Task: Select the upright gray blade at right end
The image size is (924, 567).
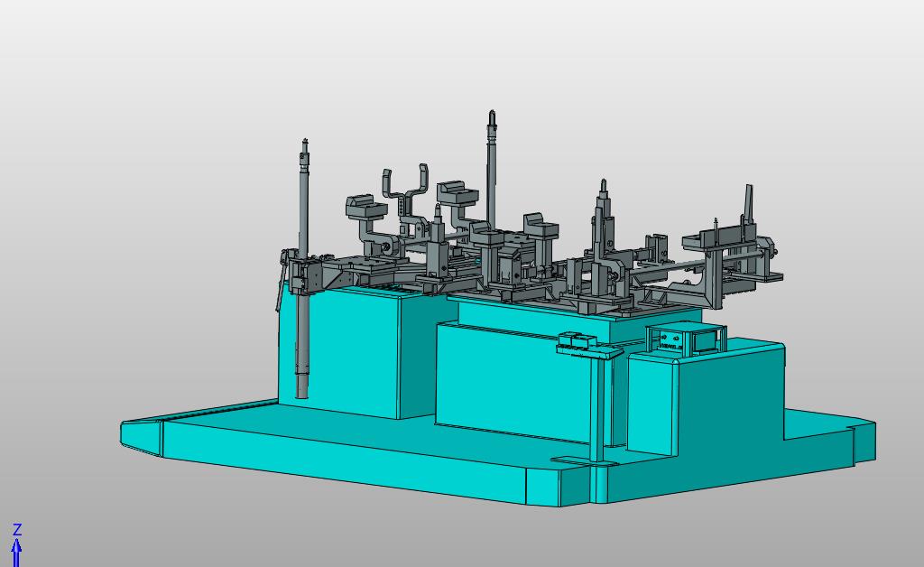Action: pos(749,205)
